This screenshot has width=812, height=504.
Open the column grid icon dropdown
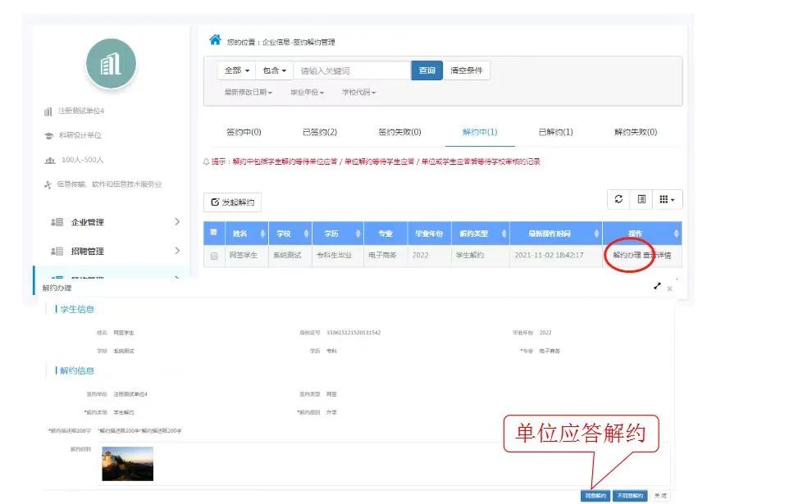coord(668,199)
